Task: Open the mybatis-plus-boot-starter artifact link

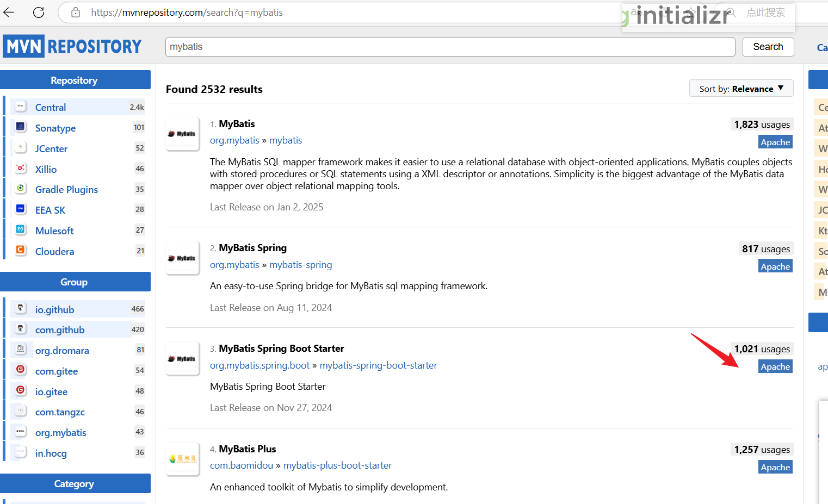Action: [x=337, y=465]
